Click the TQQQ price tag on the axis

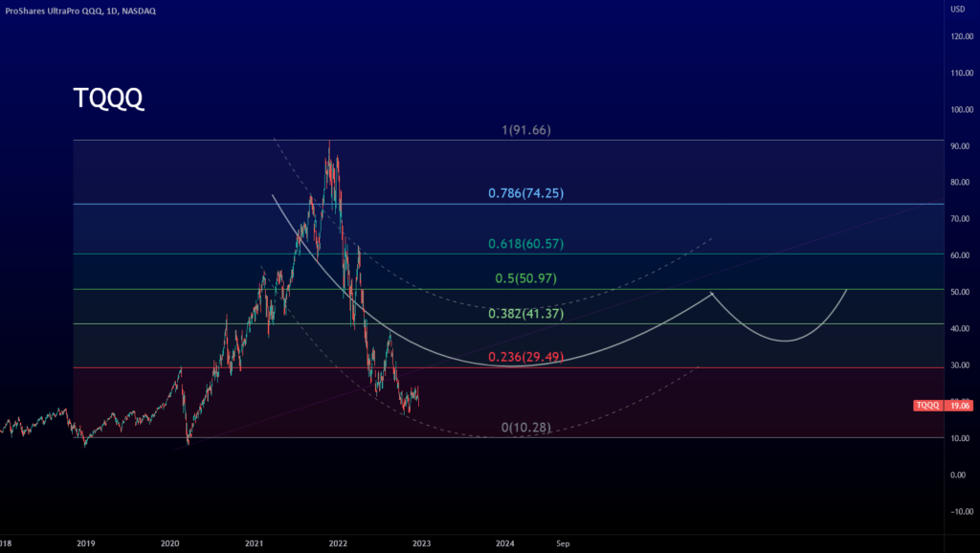(x=927, y=406)
